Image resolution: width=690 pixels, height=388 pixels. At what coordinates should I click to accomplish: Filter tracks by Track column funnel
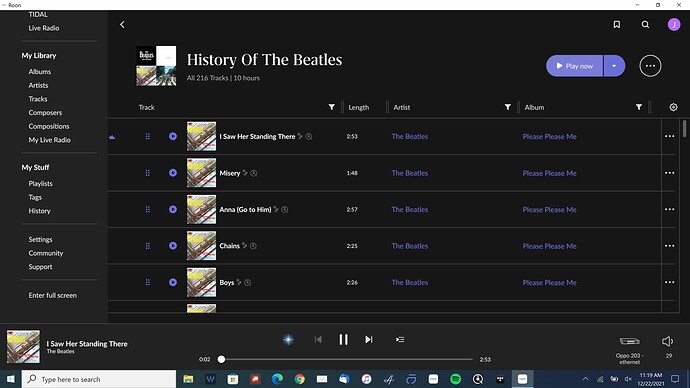[x=331, y=107]
